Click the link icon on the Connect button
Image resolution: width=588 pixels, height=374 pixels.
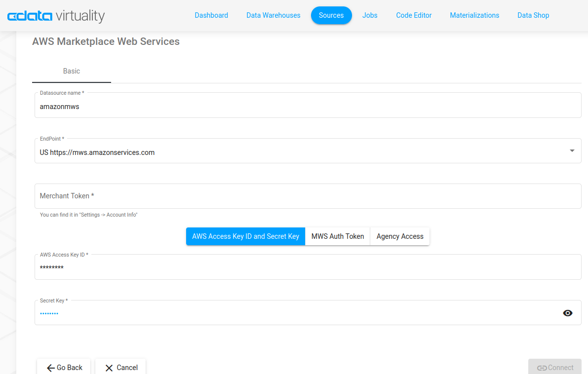click(543, 367)
